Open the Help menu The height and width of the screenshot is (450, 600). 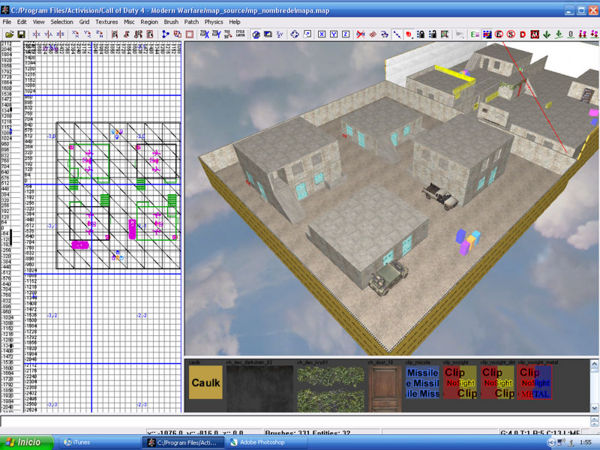tap(234, 22)
